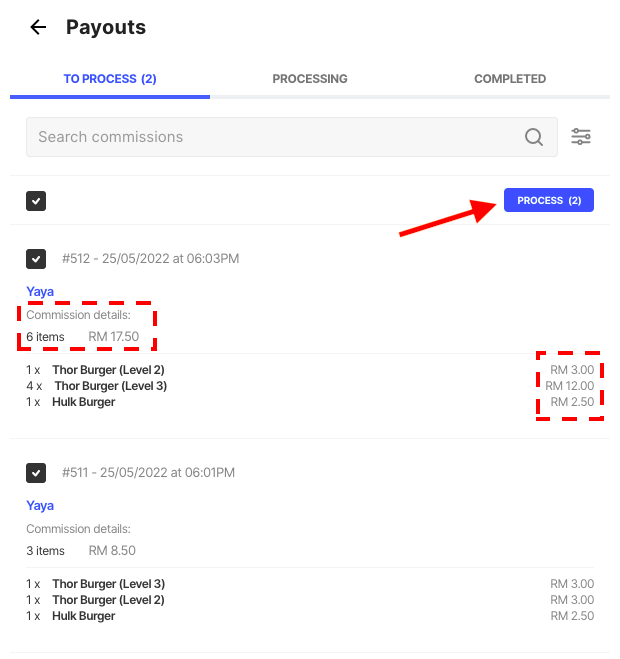Click the search magnifier icon
620x659 pixels.
[x=533, y=137]
